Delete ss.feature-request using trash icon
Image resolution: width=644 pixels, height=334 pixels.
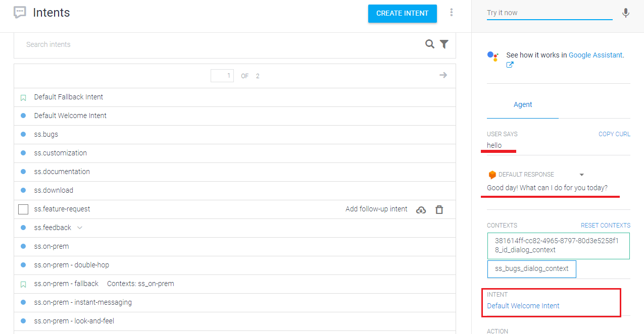439,209
